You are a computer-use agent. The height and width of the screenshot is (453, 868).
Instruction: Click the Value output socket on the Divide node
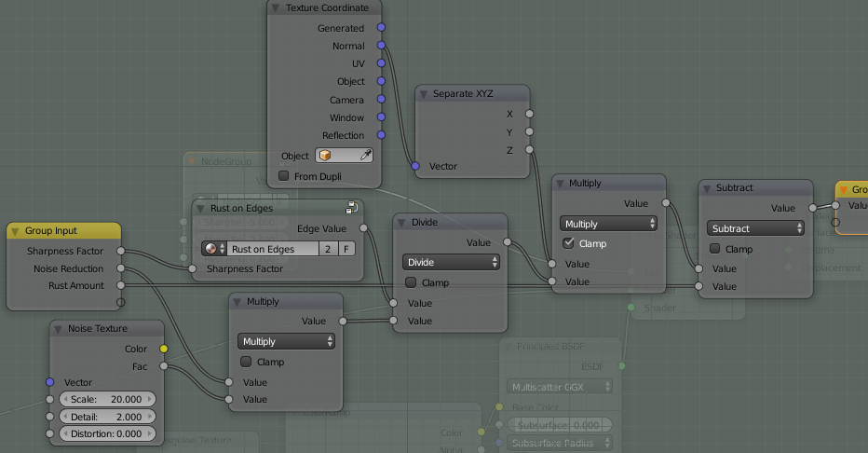tap(507, 242)
